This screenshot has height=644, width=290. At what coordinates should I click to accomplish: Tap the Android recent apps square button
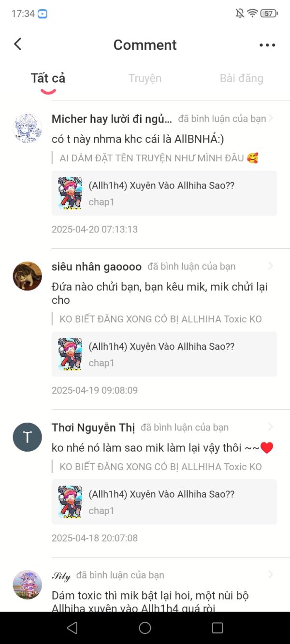pos(217,628)
